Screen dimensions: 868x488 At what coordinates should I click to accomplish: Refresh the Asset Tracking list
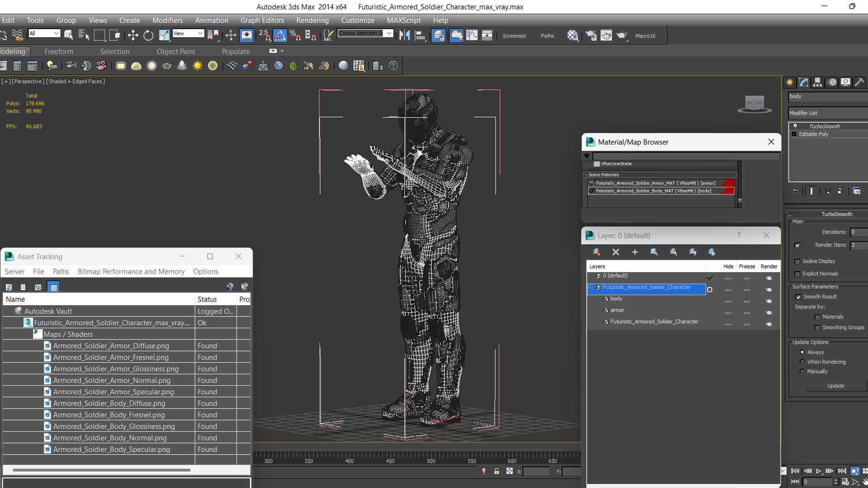pyautogui.click(x=9, y=287)
